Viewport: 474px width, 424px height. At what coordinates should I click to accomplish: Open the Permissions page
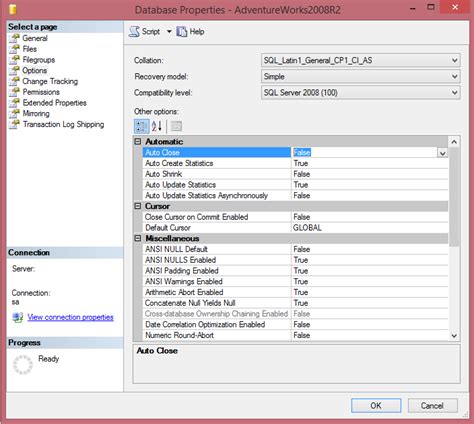pyautogui.click(x=41, y=92)
